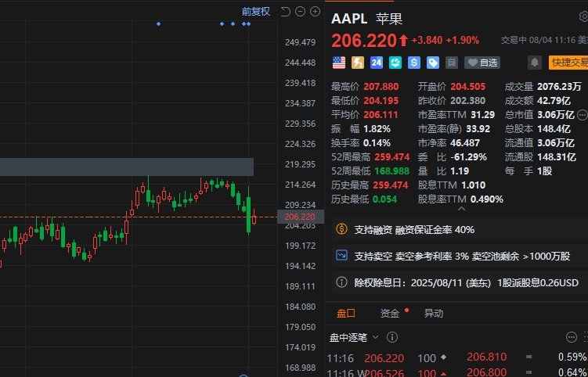Click the 换手率 0.14% value
Screen dimensions: 588x377
click(377, 143)
